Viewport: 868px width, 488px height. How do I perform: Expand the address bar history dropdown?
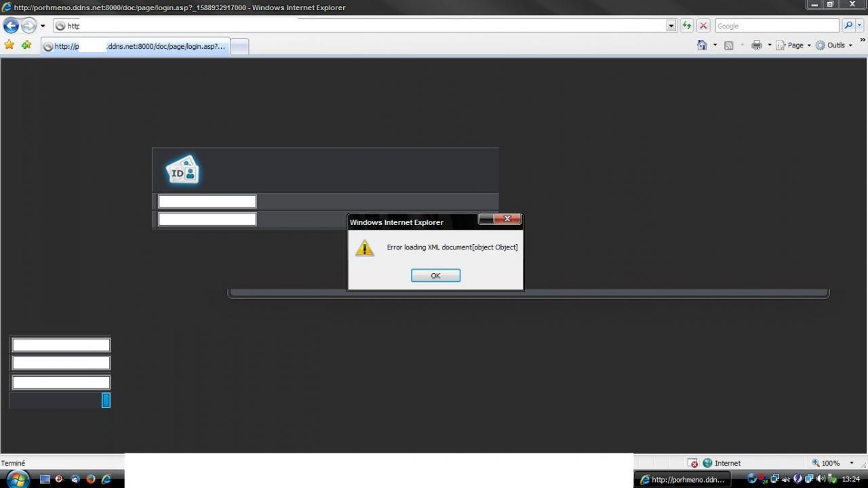[x=671, y=26]
